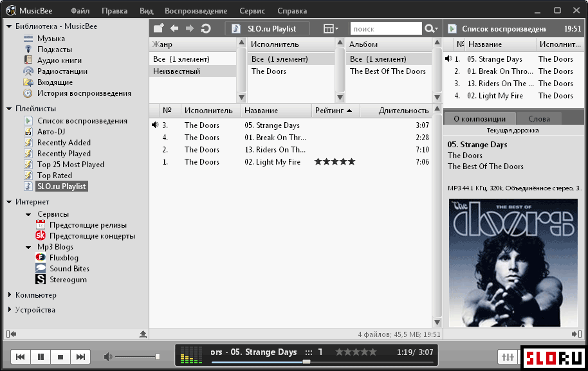Collapse the Плейлисты tree section
This screenshot has height=371, width=588.
(x=9, y=109)
